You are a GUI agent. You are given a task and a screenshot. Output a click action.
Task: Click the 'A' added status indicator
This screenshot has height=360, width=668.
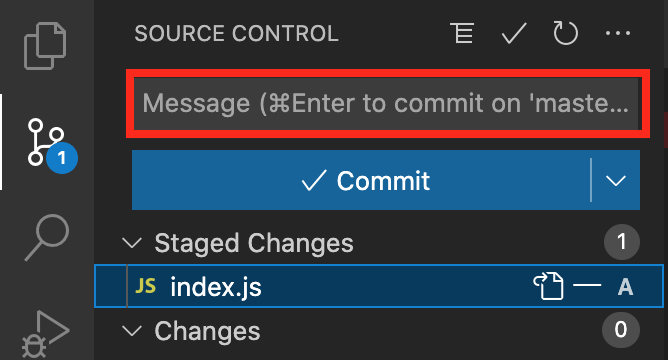click(x=625, y=287)
